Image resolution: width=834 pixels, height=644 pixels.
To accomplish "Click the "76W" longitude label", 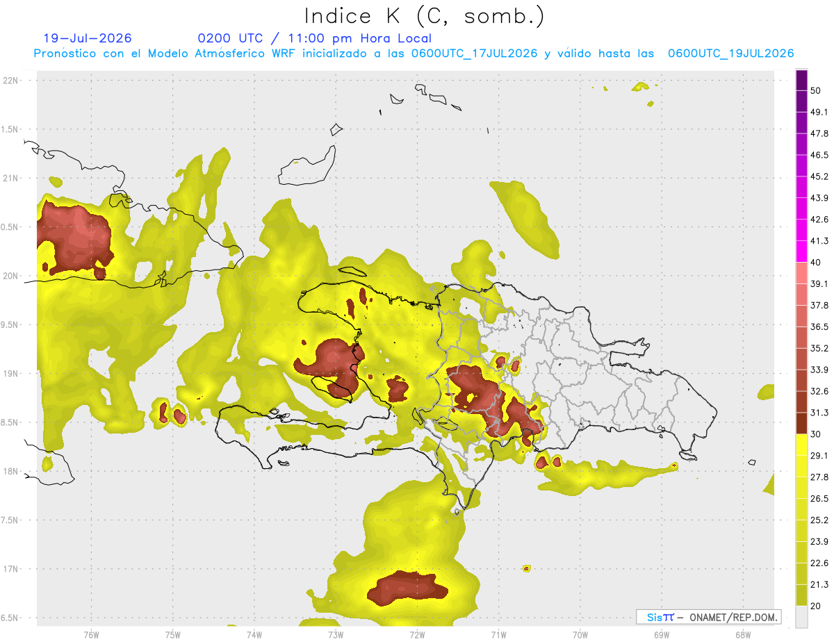I will point(91,634).
